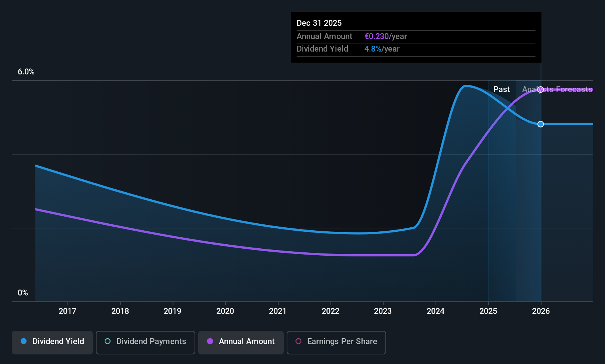This screenshot has height=364, width=605.
Task: Click the blue Dividend Yield data point marker
Action: 541,124
